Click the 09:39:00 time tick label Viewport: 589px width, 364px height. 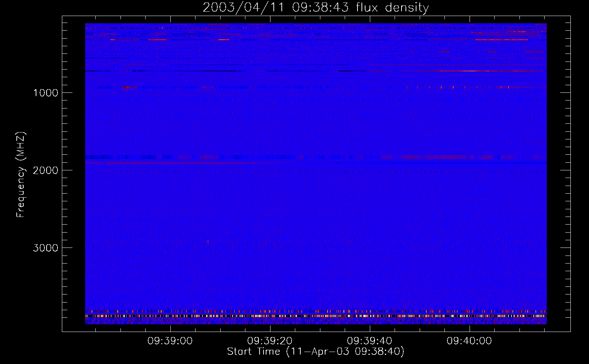click(x=170, y=341)
